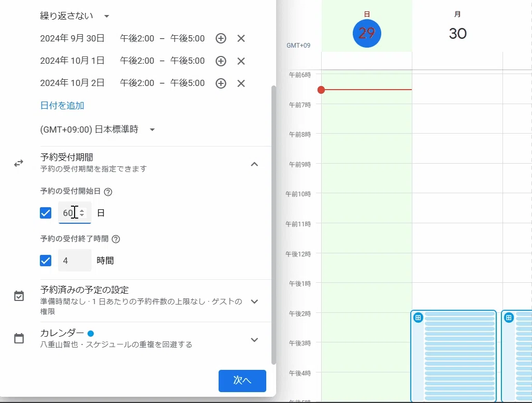Image resolution: width=532 pixels, height=403 pixels.
Task: Change 午後5:00 end time for 10月 2日
Action: coord(188,83)
